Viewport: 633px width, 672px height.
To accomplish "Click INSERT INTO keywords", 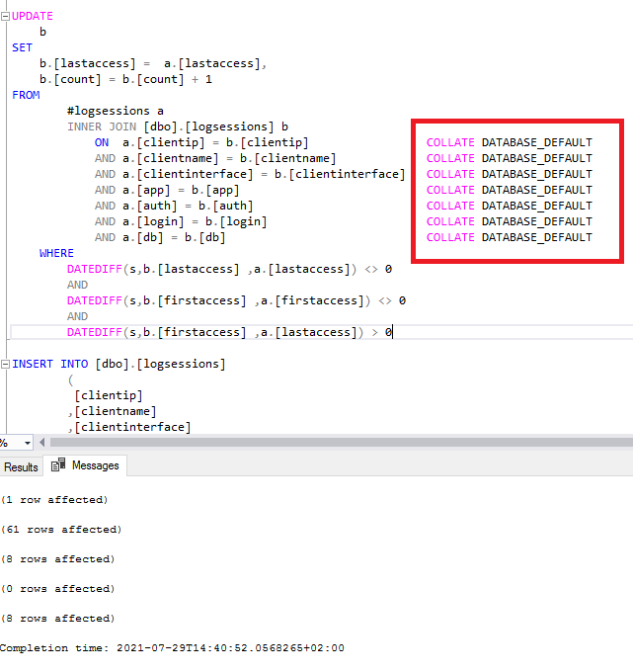I will coord(49,365).
